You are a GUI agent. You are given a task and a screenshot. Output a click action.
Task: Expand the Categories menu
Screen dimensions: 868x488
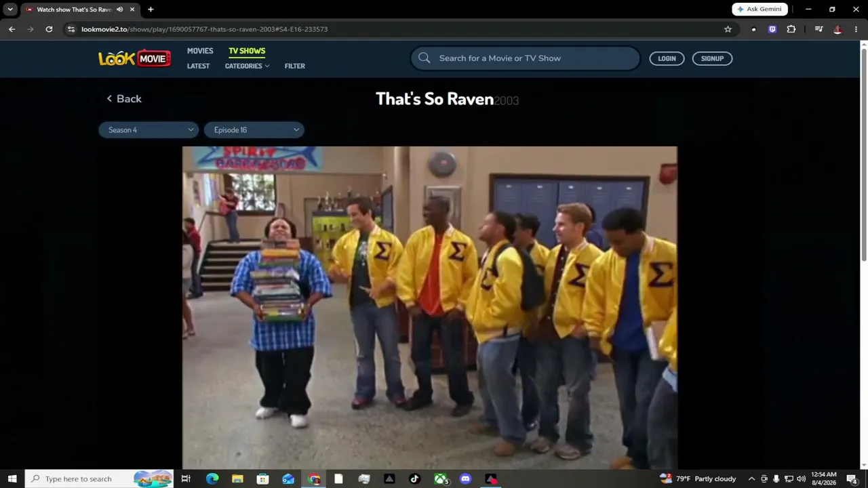(x=247, y=66)
